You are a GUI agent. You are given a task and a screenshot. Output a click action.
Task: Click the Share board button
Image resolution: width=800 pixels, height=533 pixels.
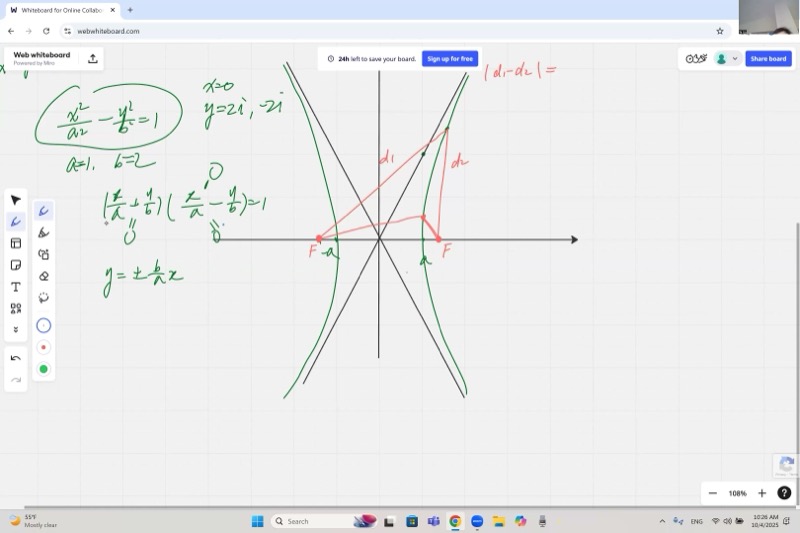click(768, 59)
